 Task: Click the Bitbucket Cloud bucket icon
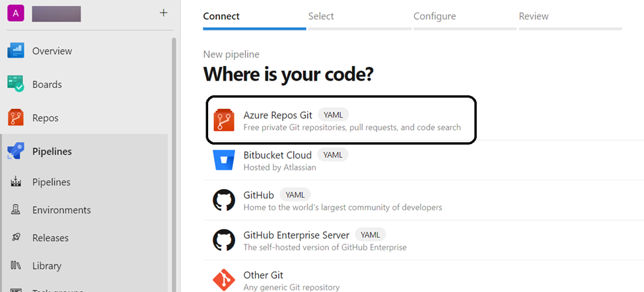(x=224, y=161)
